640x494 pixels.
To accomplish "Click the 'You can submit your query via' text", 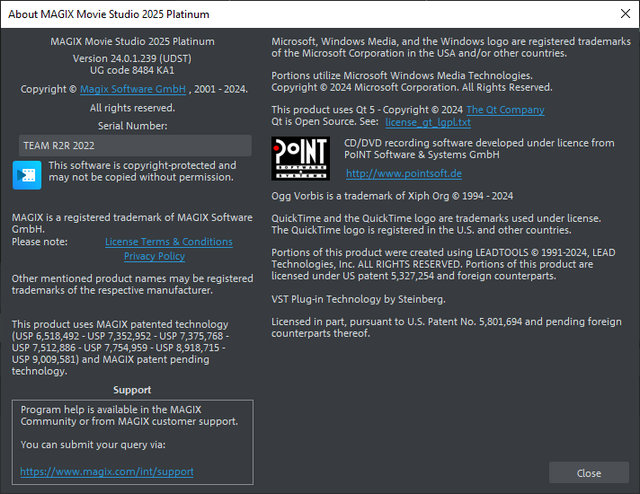I will coord(93,445).
